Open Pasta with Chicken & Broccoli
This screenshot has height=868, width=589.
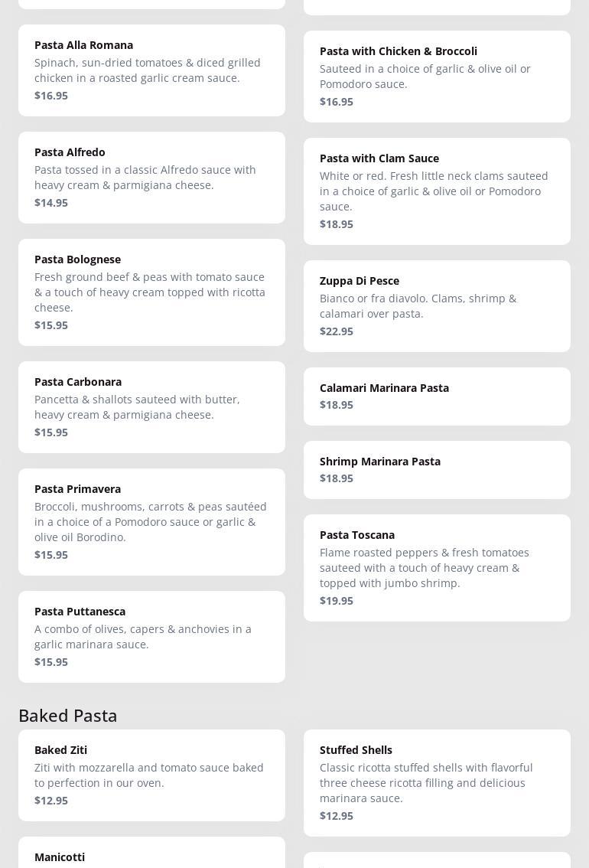tap(437, 76)
